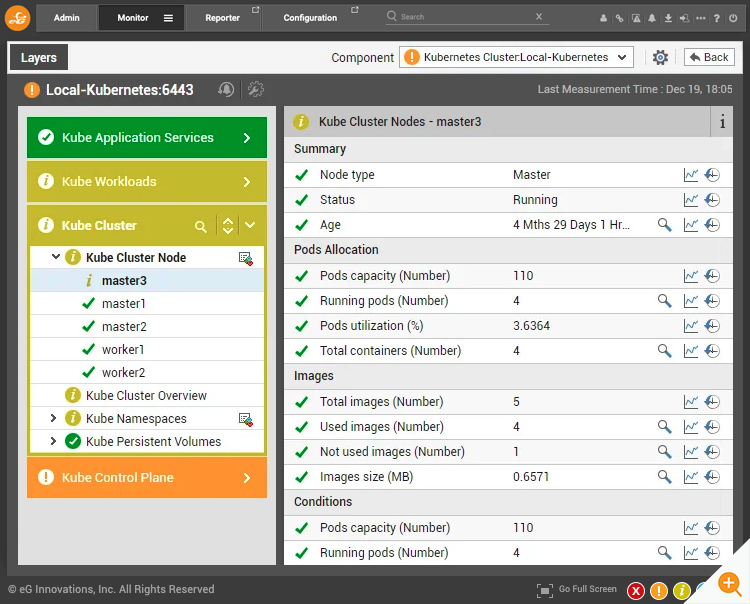750x604 pixels.
Task: Click the Images size value 0.6571
Action: pos(531,477)
